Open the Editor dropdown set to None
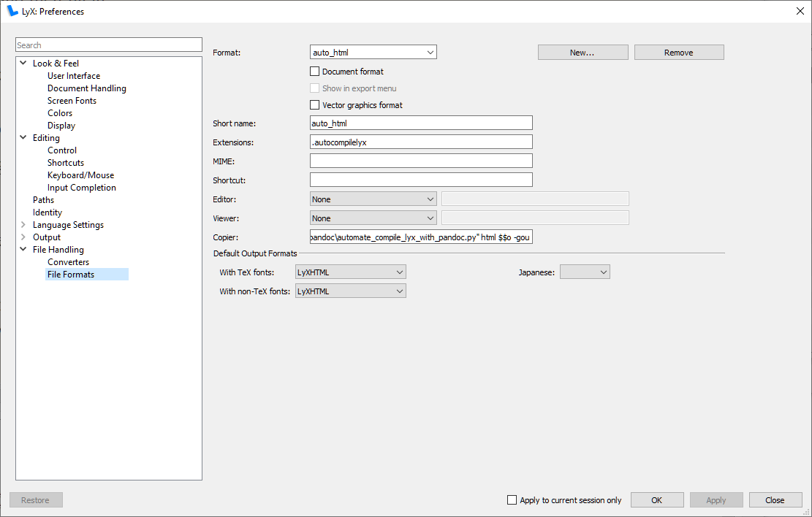This screenshot has height=517, width=812. 373,199
